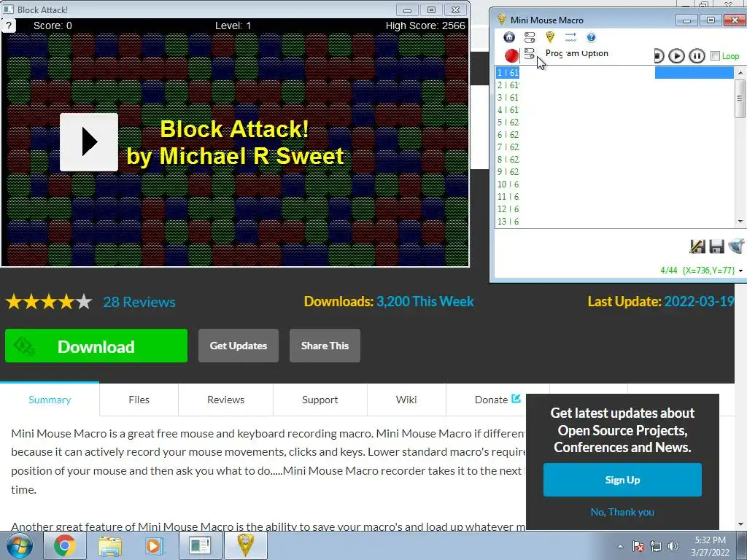Open Program Options icon next to record
Viewport: 747px width, 560px height.
(x=529, y=54)
